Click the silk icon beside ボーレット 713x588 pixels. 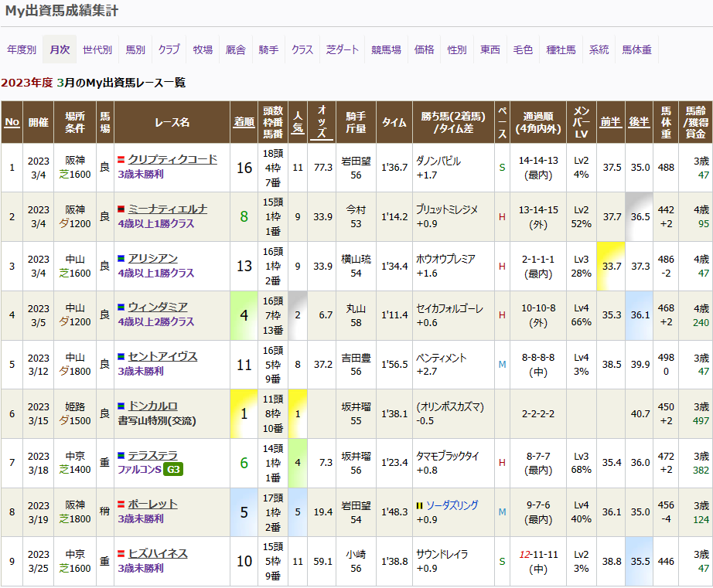tap(121, 505)
